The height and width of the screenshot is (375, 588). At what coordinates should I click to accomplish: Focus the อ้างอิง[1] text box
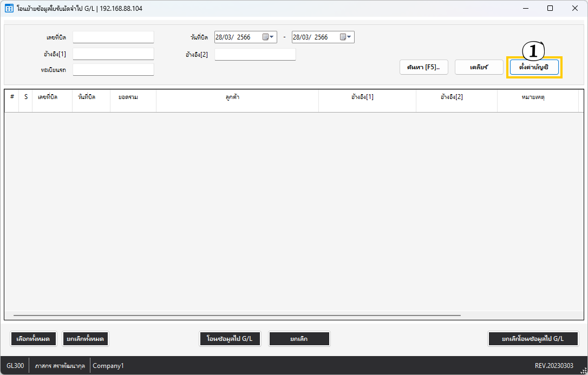[113, 54]
